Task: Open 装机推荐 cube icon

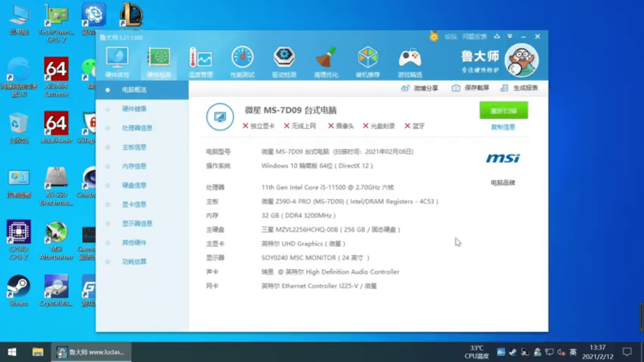Action: point(368,62)
